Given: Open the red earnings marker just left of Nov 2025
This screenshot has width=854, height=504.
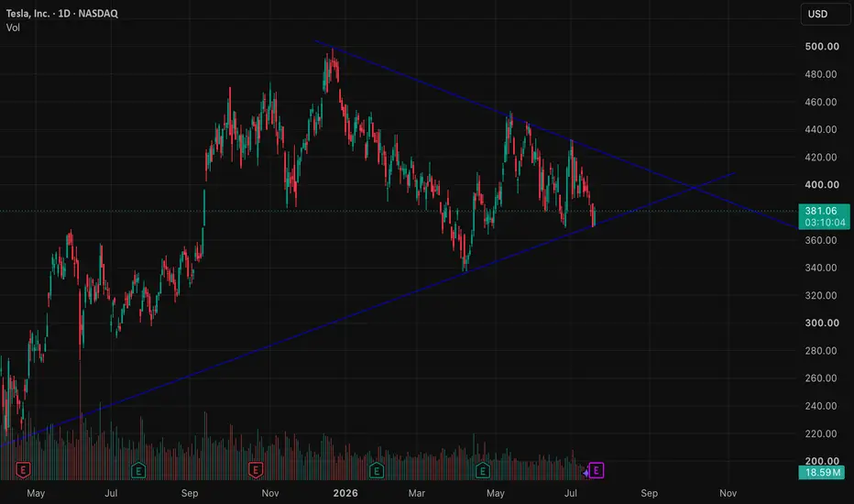Looking at the screenshot, I should coord(256,470).
